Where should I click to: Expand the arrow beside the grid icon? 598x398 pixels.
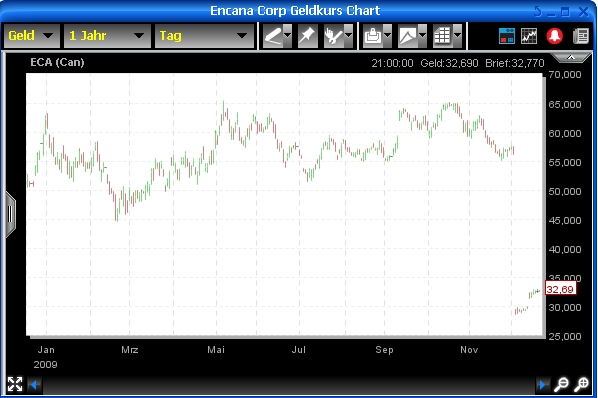[458, 36]
